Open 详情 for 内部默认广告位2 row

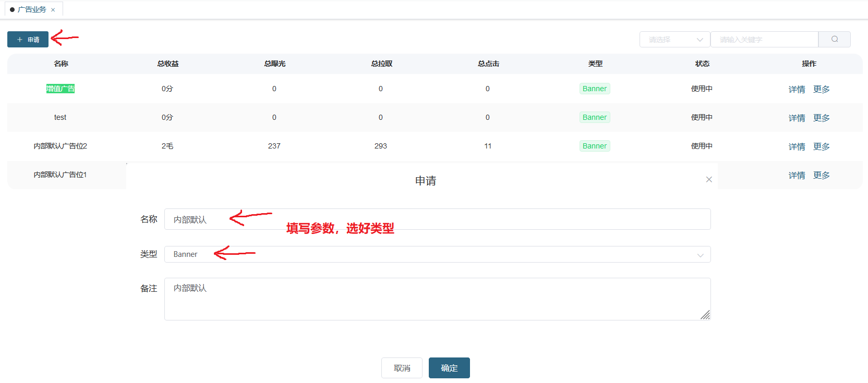(797, 146)
